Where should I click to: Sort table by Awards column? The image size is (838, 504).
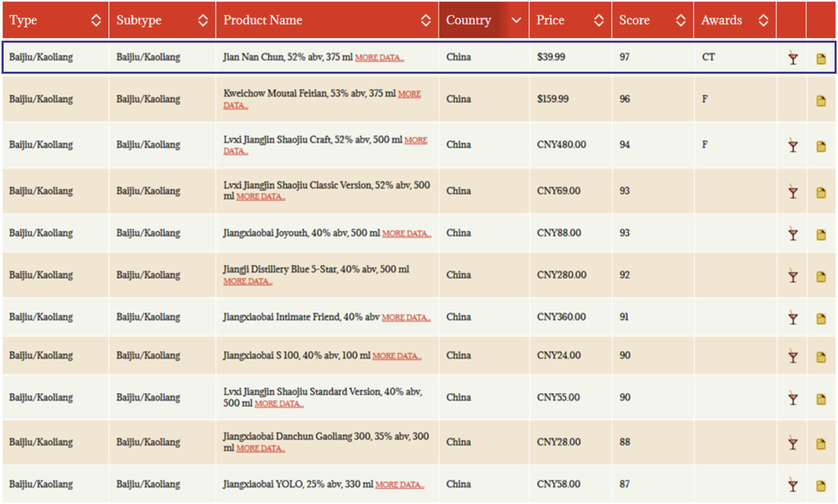763,20
